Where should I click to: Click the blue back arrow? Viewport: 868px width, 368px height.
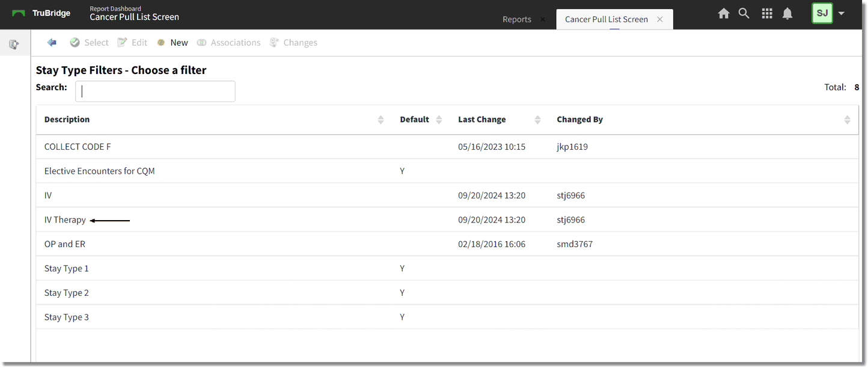pos(52,42)
